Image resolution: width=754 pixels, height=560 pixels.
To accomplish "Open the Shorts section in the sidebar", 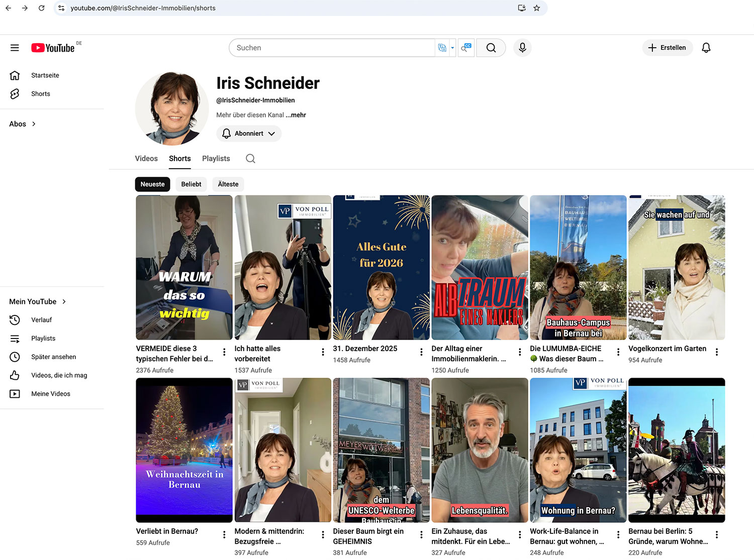I will click(40, 93).
